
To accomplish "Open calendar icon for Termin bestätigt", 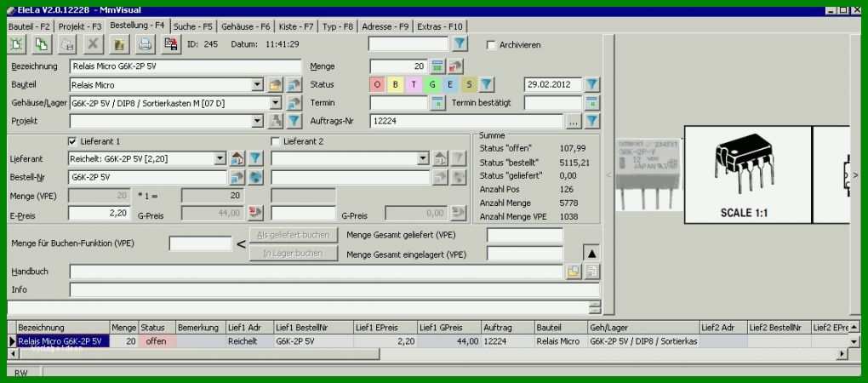I will click(x=592, y=103).
